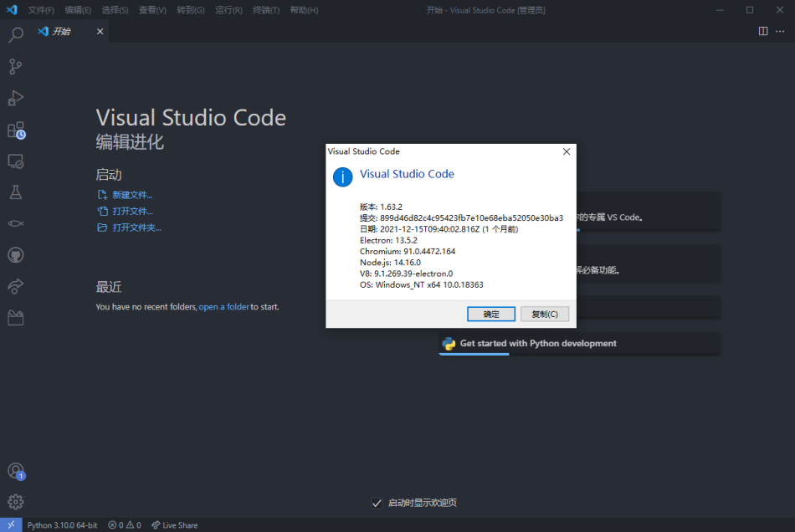795x532 pixels.
Task: Open the 终端(T) menu
Action: 266,10
